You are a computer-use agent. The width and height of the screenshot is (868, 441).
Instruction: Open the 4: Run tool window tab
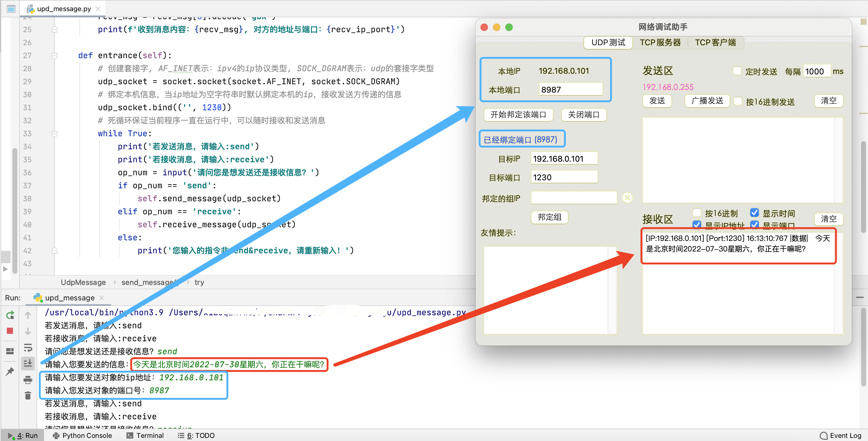(x=23, y=436)
